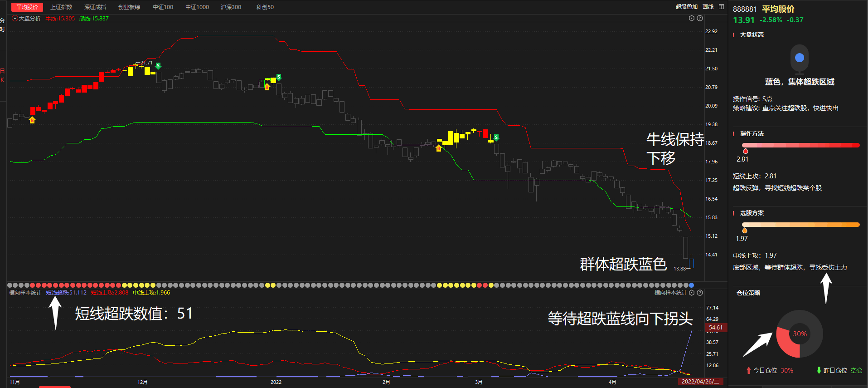Click the 底部区域 mid-term advice line
Image resolution: width=868 pixels, height=388 pixels.
[x=790, y=267]
